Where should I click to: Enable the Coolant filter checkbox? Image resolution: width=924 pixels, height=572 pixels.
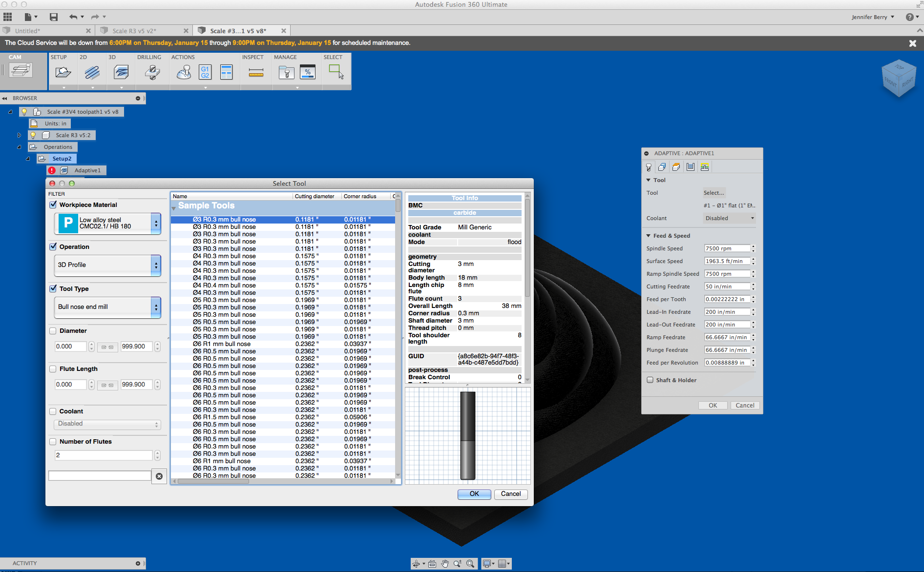[x=53, y=411]
